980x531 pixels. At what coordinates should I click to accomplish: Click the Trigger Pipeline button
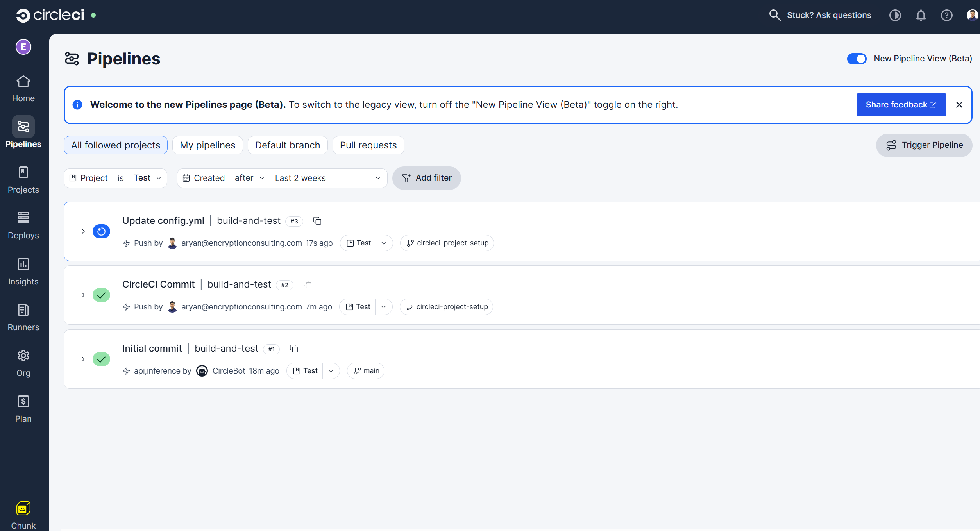[x=924, y=145]
